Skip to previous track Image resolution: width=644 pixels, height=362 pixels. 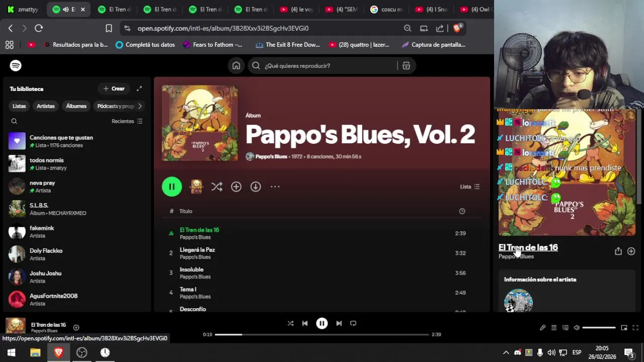pyautogui.click(x=305, y=323)
